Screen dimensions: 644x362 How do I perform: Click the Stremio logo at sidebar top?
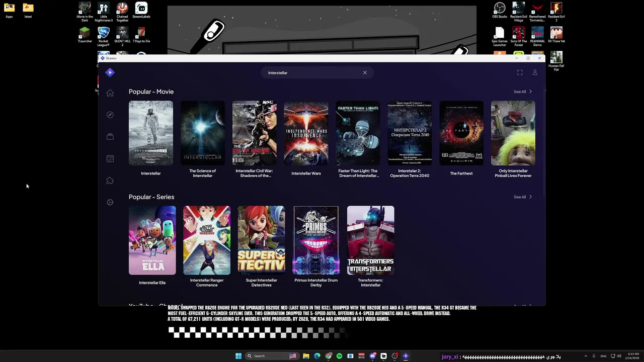point(110,72)
